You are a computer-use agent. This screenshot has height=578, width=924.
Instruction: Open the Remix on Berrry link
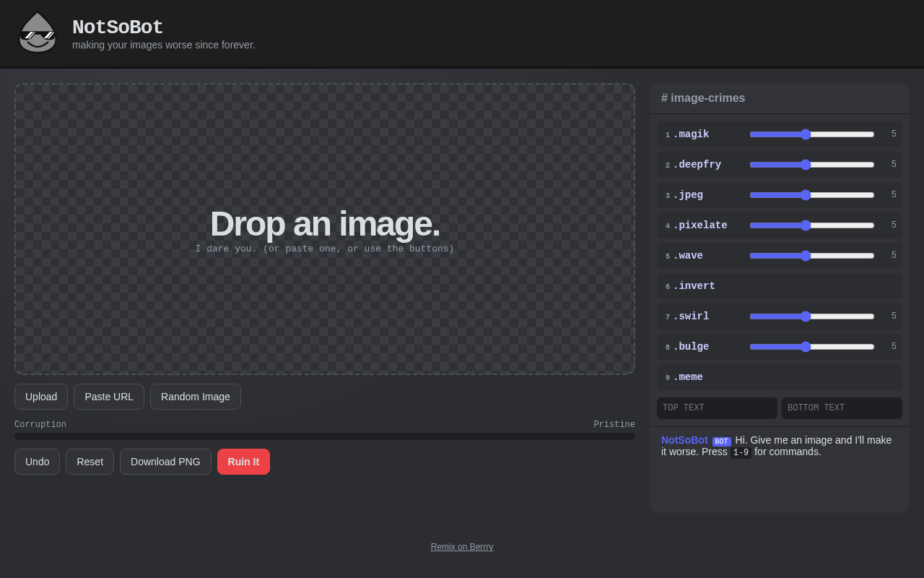[462, 547]
